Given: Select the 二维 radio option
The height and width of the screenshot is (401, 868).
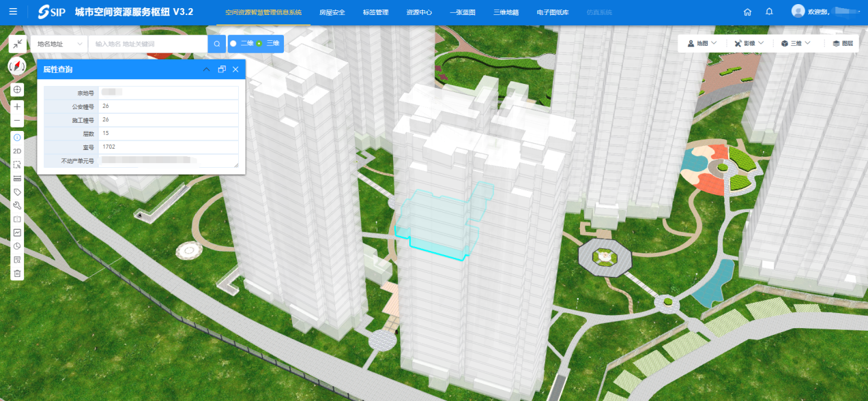Looking at the screenshot, I should click(233, 44).
